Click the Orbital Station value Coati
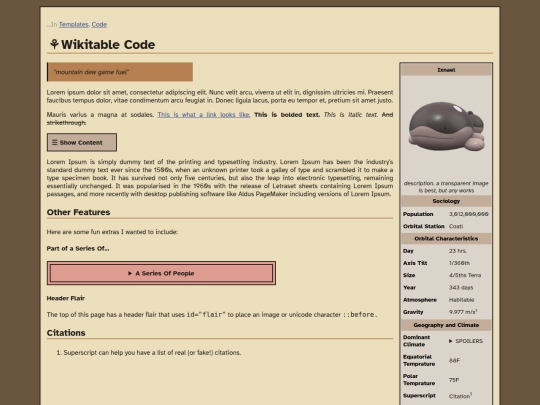The height and width of the screenshot is (405, 540). 456,226
